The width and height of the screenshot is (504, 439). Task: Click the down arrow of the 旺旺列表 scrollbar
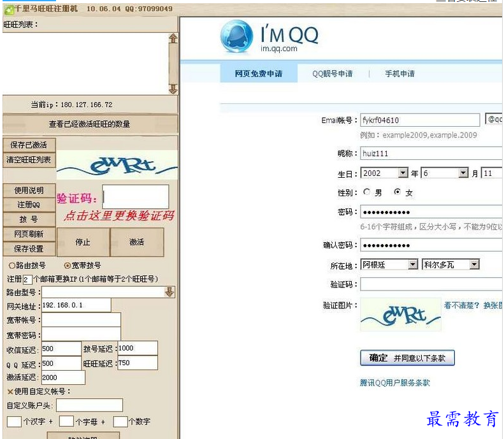(x=173, y=89)
